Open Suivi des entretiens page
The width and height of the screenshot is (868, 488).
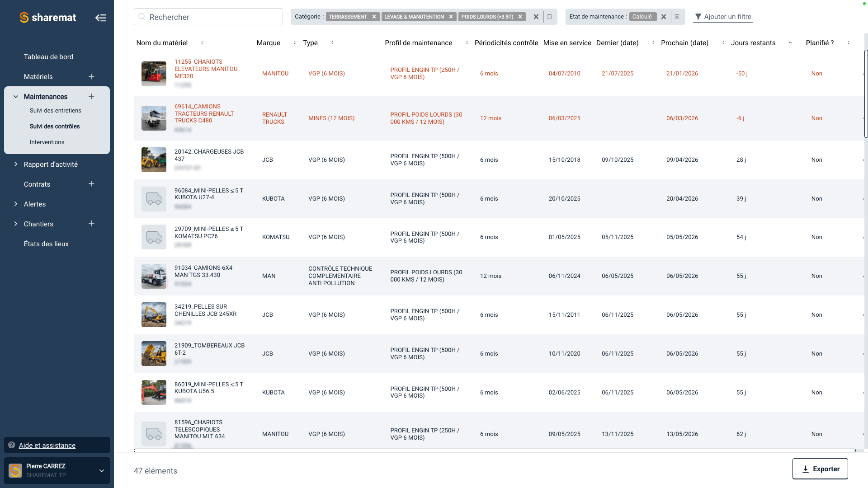(x=55, y=110)
